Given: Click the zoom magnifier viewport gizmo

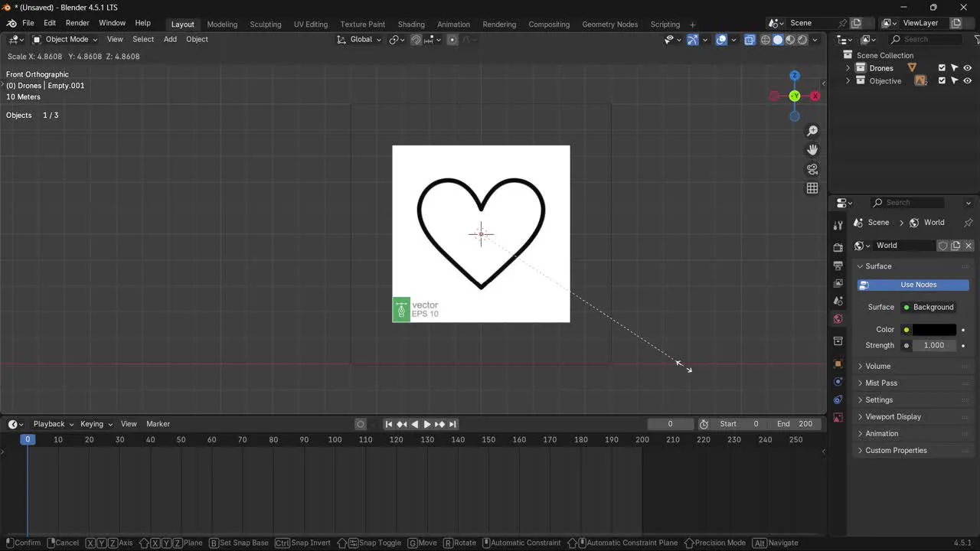Looking at the screenshot, I should [x=812, y=131].
